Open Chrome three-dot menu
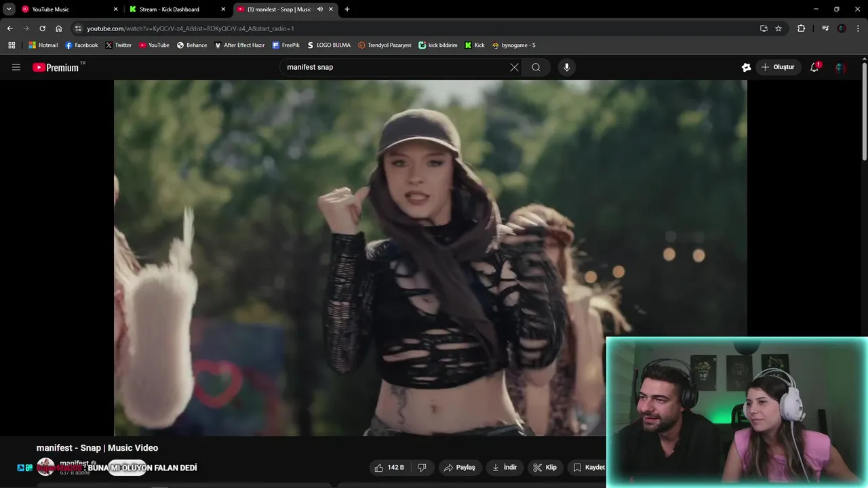The height and width of the screenshot is (488, 868). pyautogui.click(x=859, y=28)
